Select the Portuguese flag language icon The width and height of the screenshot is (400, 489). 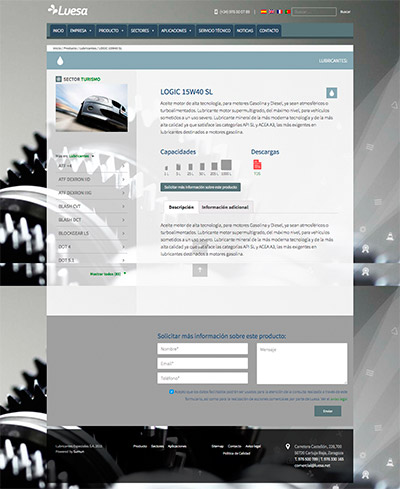tap(288, 12)
